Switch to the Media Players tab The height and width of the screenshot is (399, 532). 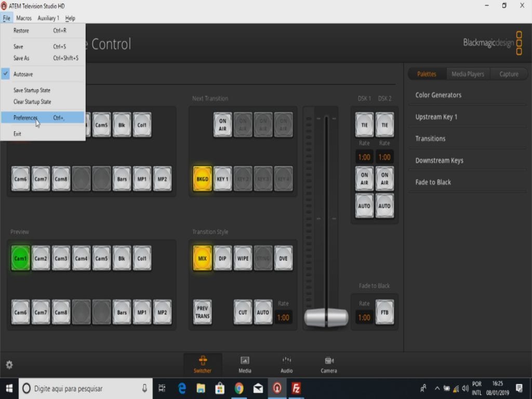[x=468, y=74]
